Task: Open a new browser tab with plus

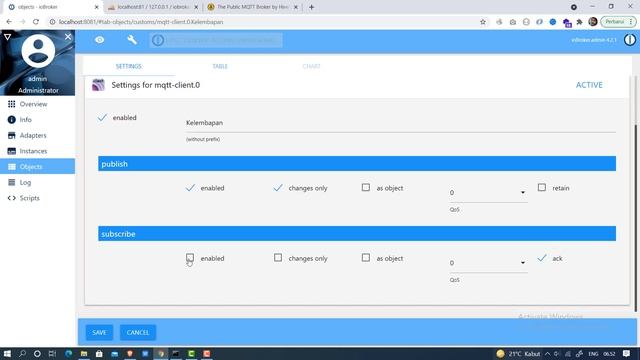Action: 311,7
